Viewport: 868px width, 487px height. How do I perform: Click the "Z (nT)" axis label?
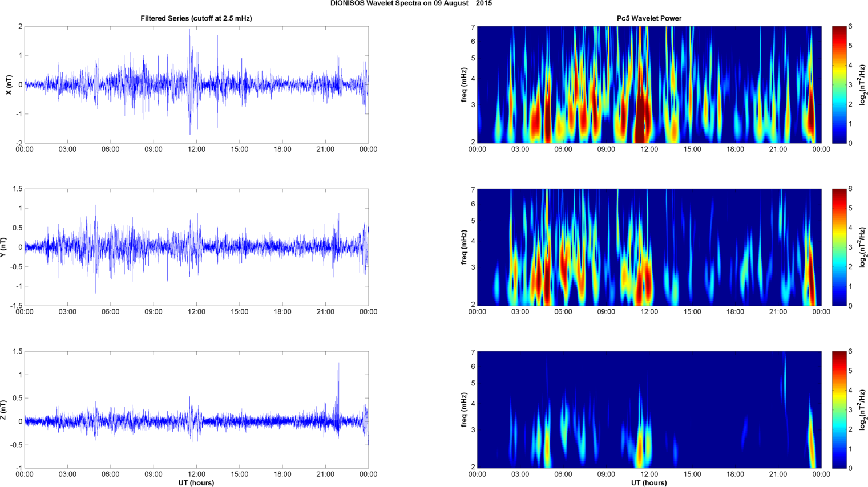pyautogui.click(x=3, y=410)
